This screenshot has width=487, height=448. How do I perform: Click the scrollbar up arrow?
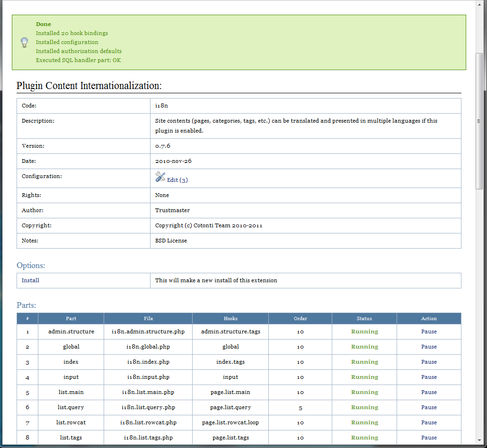[x=479, y=4]
